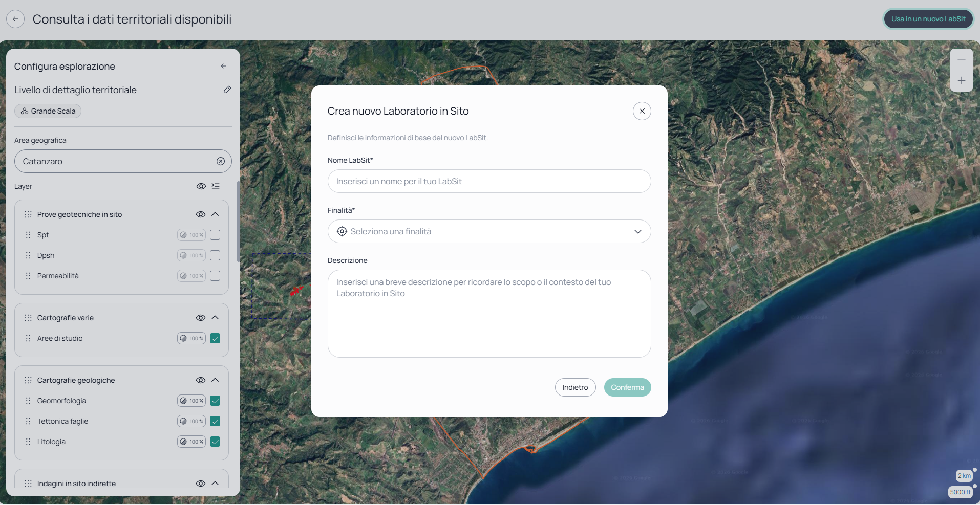Viewport: 980px width, 505px height.
Task: Enable the Dpsh layer checkbox
Action: (215, 255)
